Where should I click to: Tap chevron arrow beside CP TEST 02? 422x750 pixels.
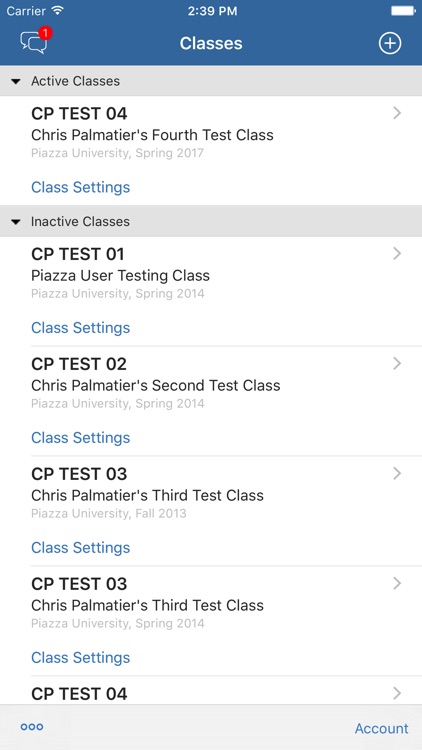(x=397, y=364)
